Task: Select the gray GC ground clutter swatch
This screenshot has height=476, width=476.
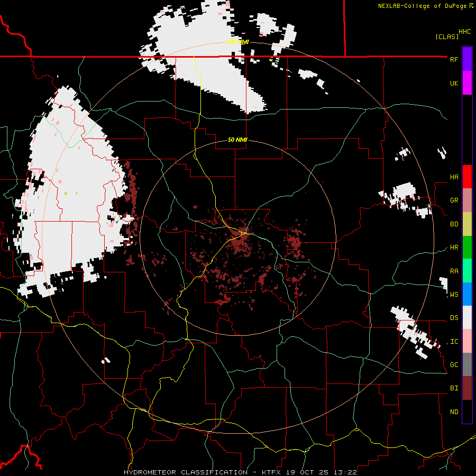Action: 467,364
